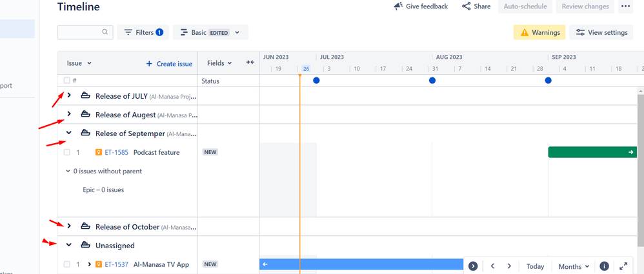Image resolution: width=644 pixels, height=274 pixels.
Task: Open the three-dot more options menu
Action: click(625, 6)
